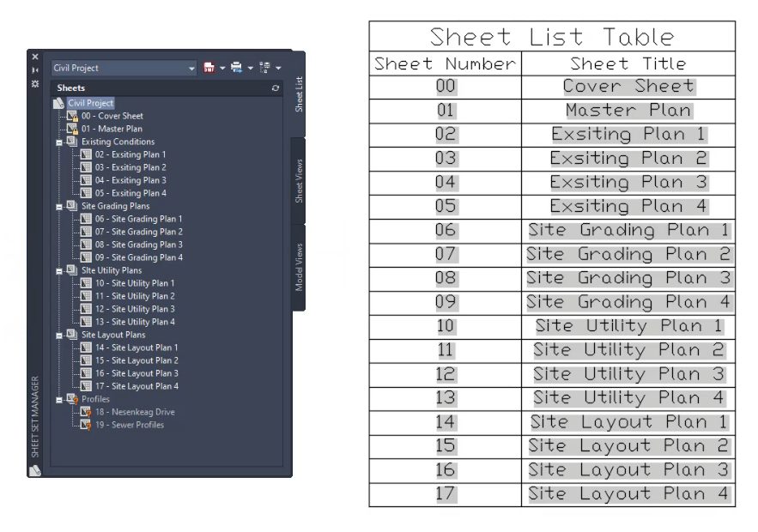Select sheet 12 - Site Utility Plan 3
This screenshot has width=758, height=532.
135,309
